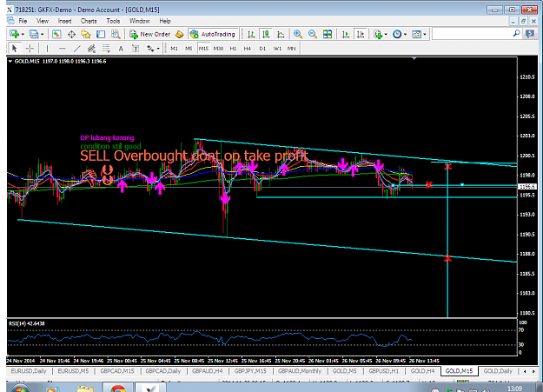Select the Horizontal Line drawing tool

[62, 48]
